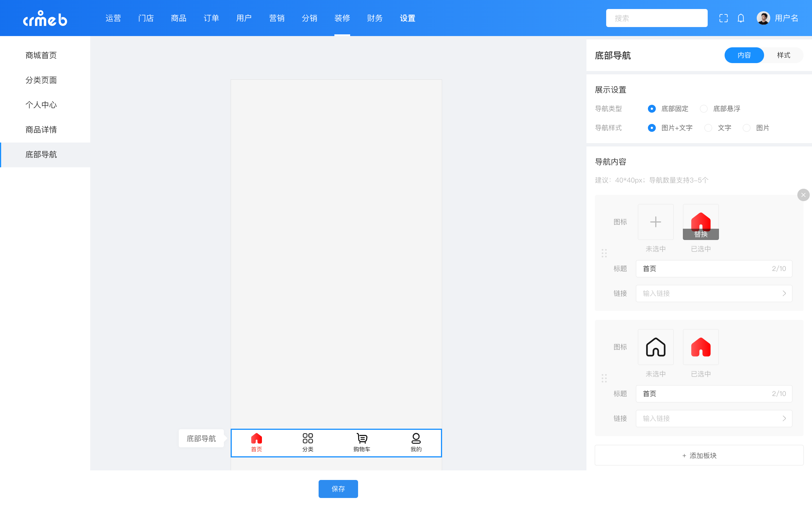
Task: Click the fullscreen icon in header
Action: [x=723, y=18]
